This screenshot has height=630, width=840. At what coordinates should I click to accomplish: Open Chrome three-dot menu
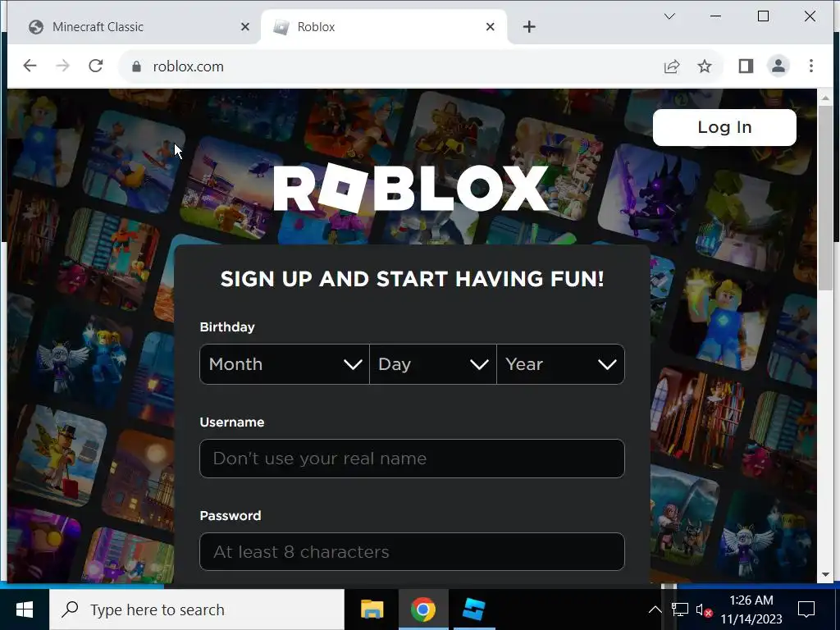pyautogui.click(x=811, y=66)
